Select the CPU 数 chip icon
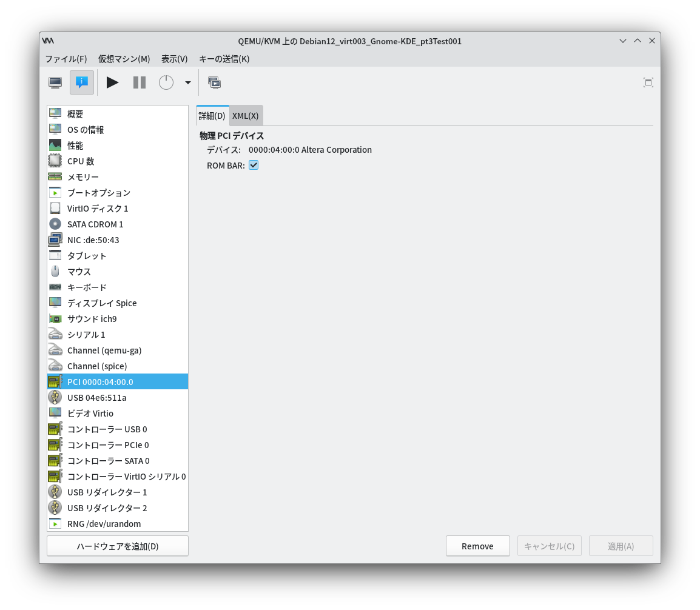Screen dimensions: 700x610 tap(55, 161)
